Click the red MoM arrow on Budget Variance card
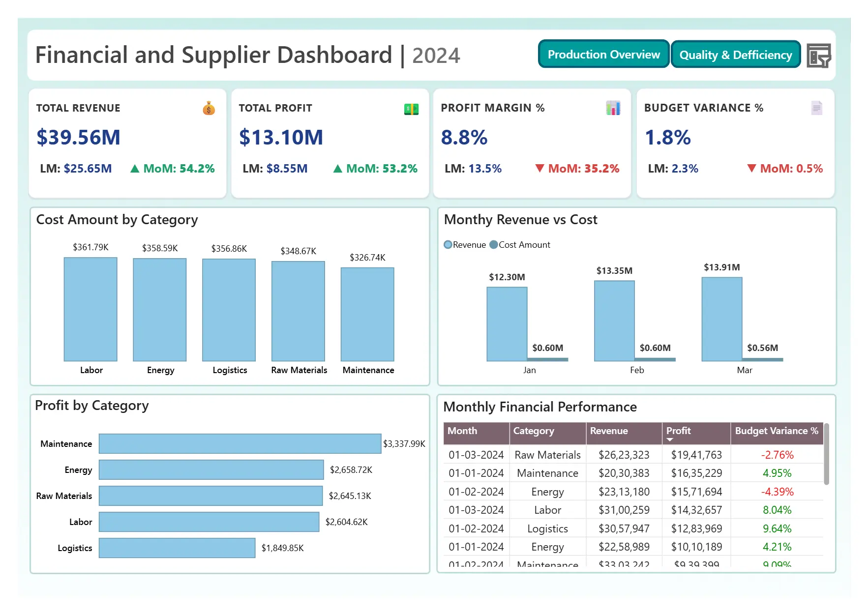 click(751, 168)
